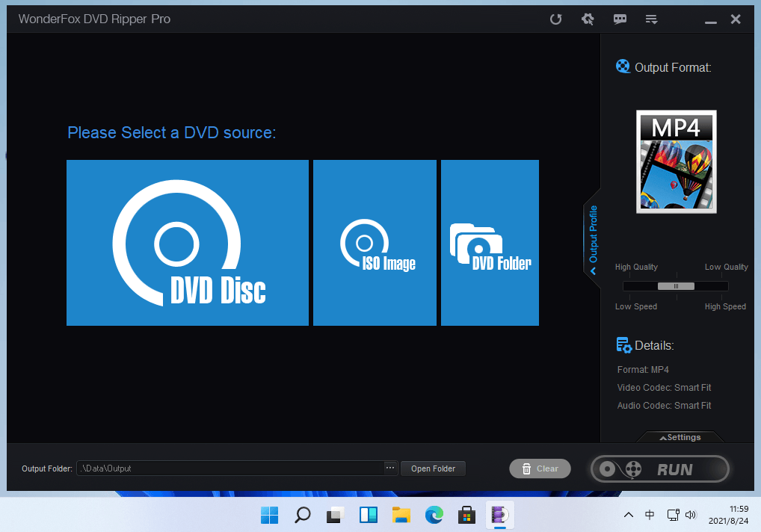The height and width of the screenshot is (532, 761).
Task: Click the 'High Quality' slider label
Action: pos(636,267)
